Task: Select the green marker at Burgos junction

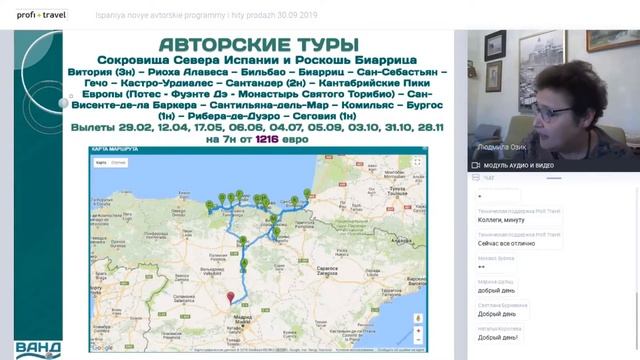Action: [243, 241]
